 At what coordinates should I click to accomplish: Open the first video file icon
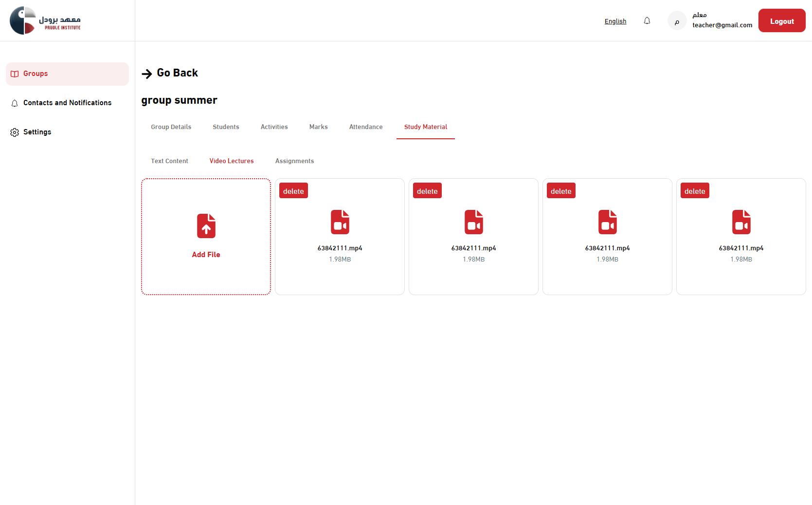point(340,222)
